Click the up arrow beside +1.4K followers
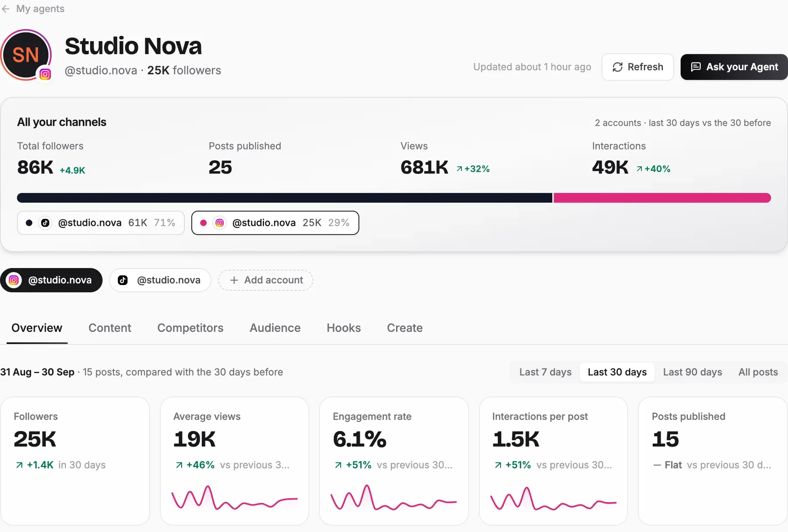This screenshot has height=532, width=788. coord(19,465)
